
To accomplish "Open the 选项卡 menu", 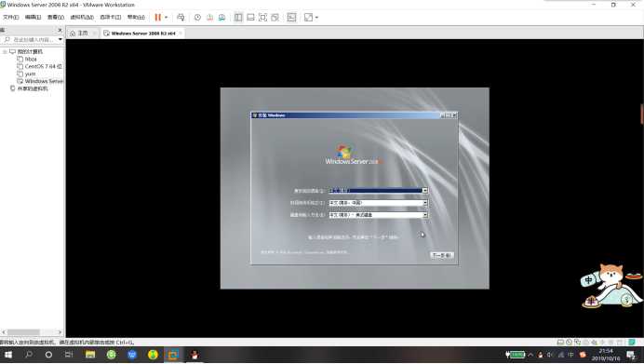I will click(110, 18).
